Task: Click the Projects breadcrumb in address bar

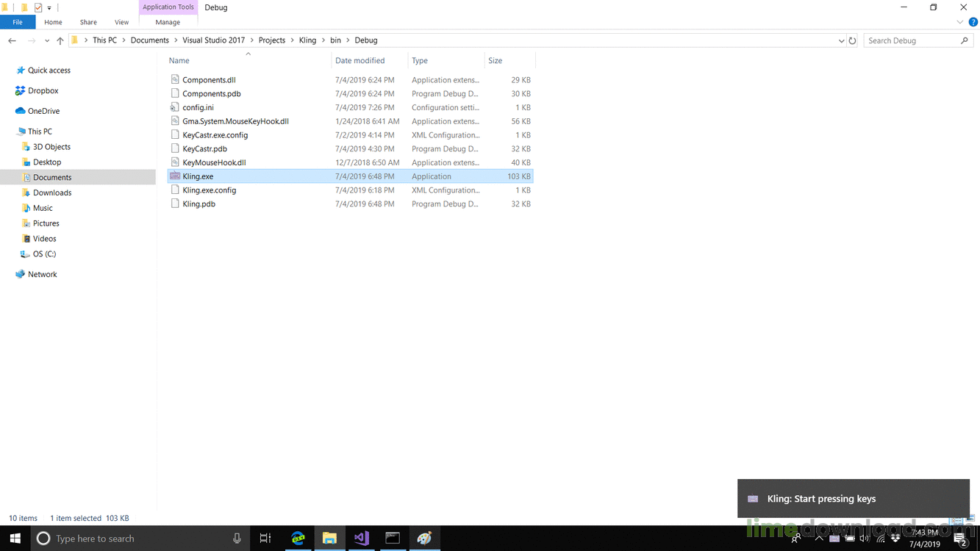Action: (x=271, y=40)
